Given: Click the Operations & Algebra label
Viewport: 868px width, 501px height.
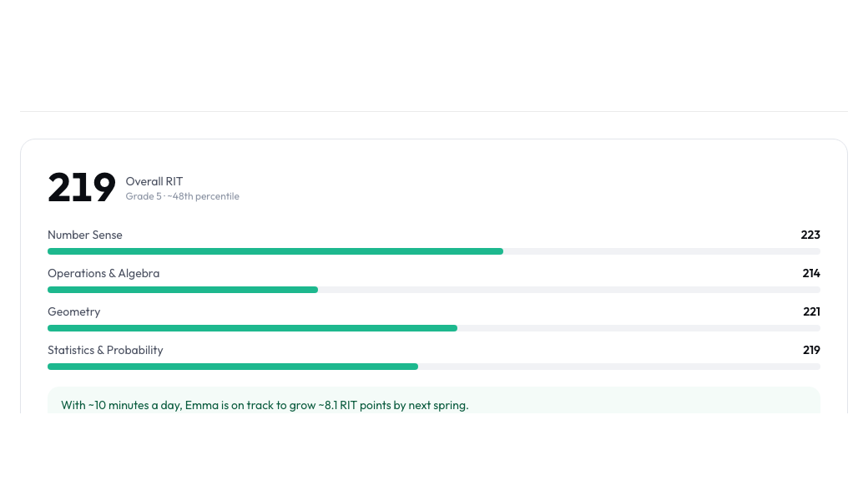Looking at the screenshot, I should [x=103, y=274].
